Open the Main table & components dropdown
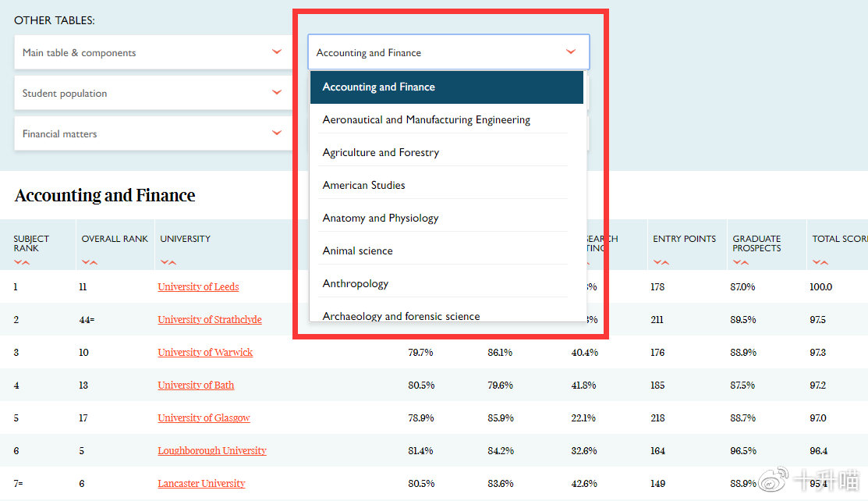This screenshot has width=868, height=501. coord(153,52)
